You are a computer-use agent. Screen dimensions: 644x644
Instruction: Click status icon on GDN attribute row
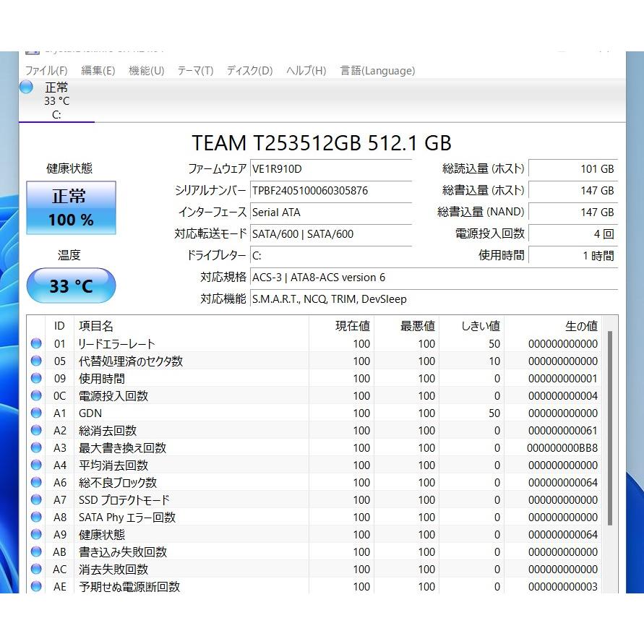pyautogui.click(x=36, y=413)
